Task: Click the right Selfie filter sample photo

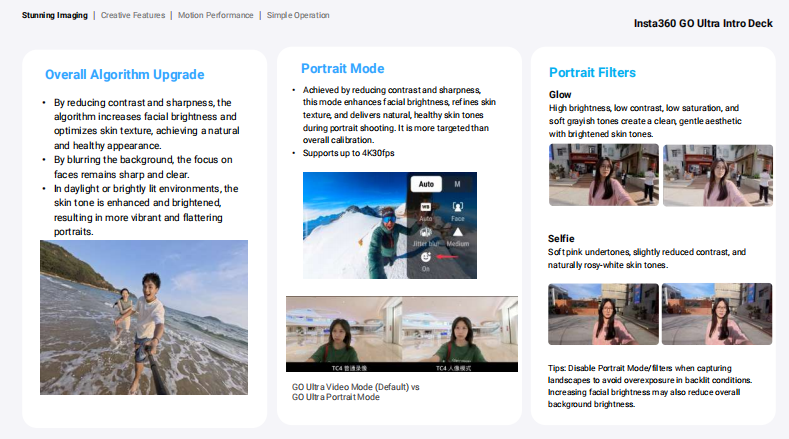Action: point(717,314)
